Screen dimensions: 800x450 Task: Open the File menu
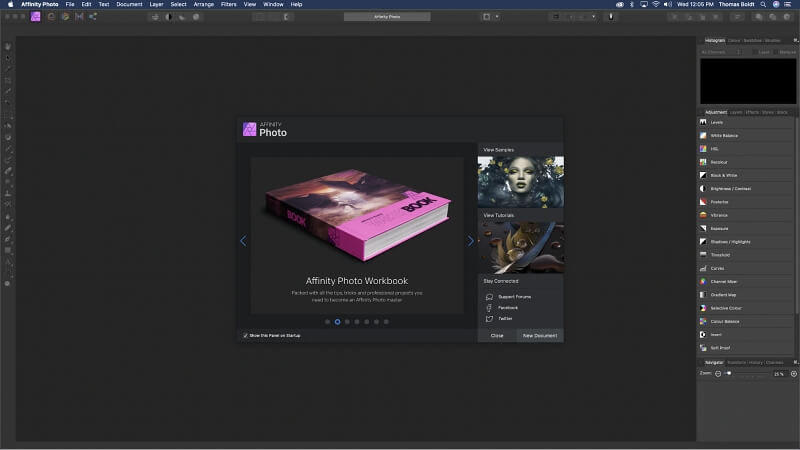[x=70, y=4]
